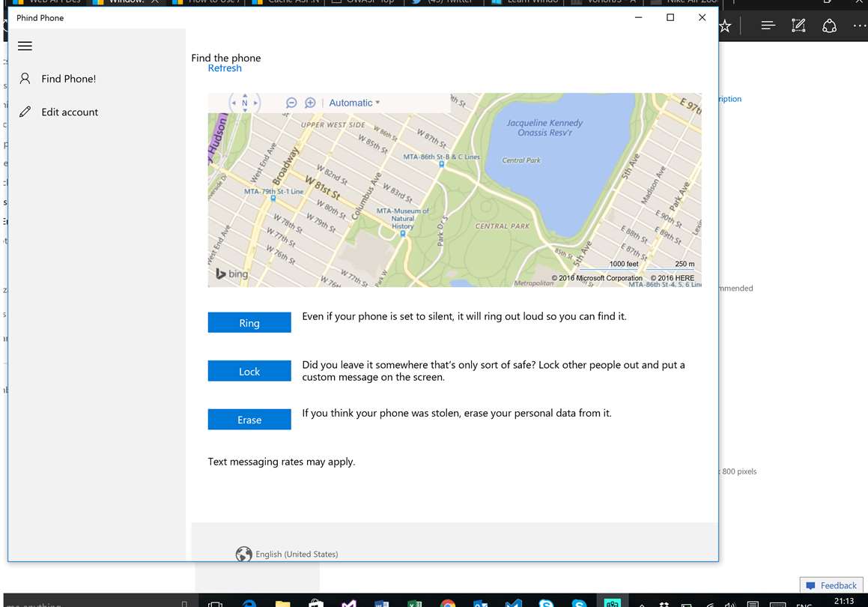Maximize the Phind Phone window
This screenshot has height=607, width=868.
tap(670, 17)
